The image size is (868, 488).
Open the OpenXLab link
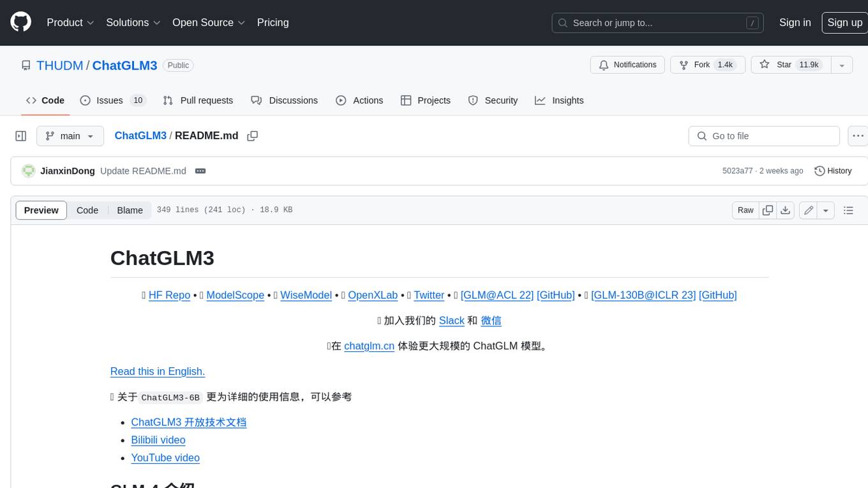(x=373, y=295)
